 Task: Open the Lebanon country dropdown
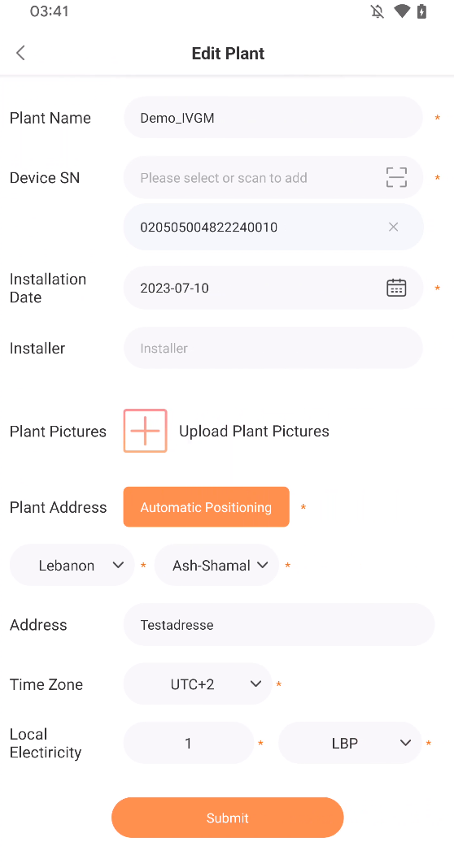pyautogui.click(x=72, y=565)
